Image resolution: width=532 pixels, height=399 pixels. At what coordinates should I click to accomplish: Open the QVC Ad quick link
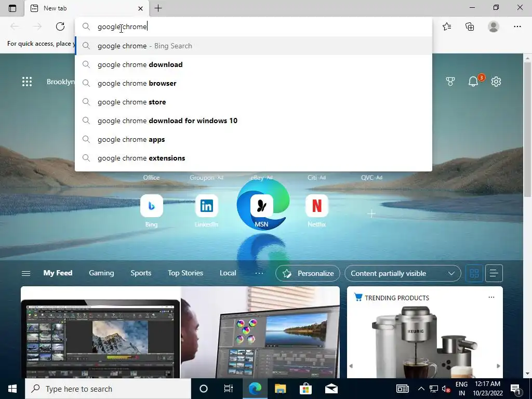pos(371,178)
